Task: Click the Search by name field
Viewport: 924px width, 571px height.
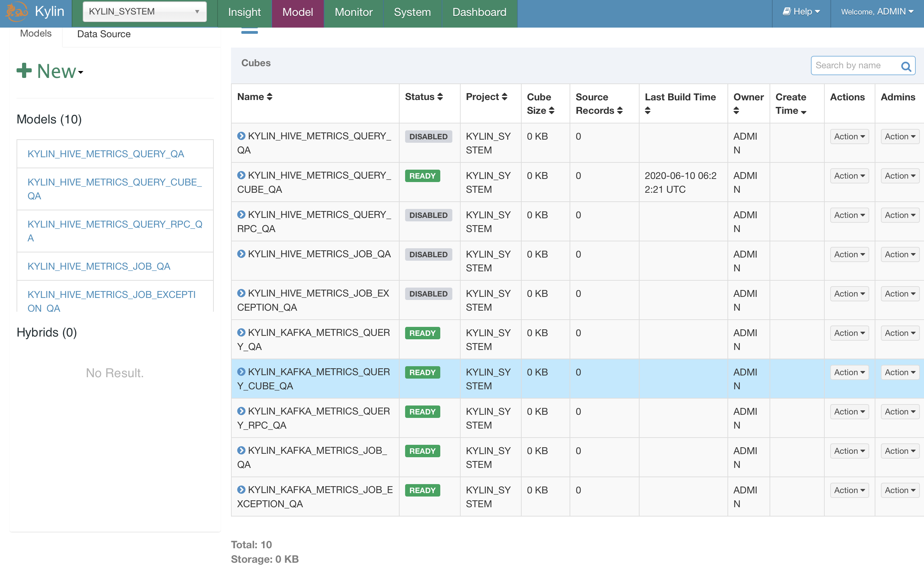Action: 854,66
